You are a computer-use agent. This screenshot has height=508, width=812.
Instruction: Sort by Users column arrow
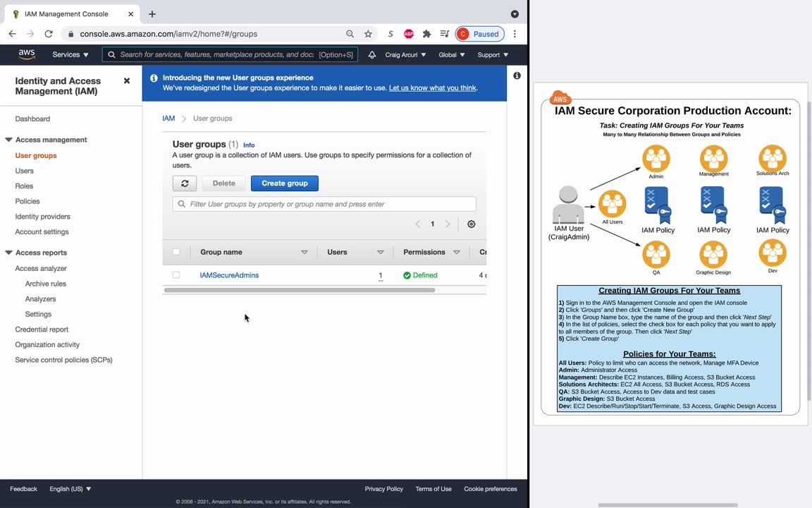[381, 252]
